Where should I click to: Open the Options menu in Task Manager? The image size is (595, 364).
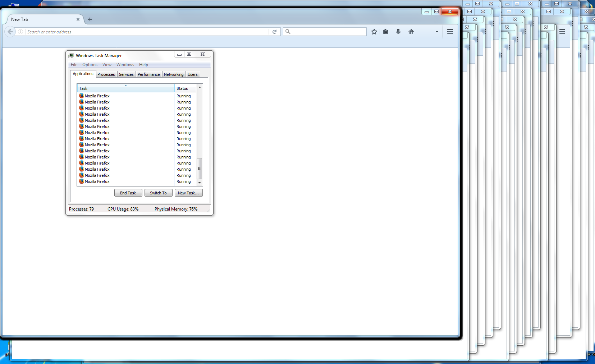tap(90, 65)
